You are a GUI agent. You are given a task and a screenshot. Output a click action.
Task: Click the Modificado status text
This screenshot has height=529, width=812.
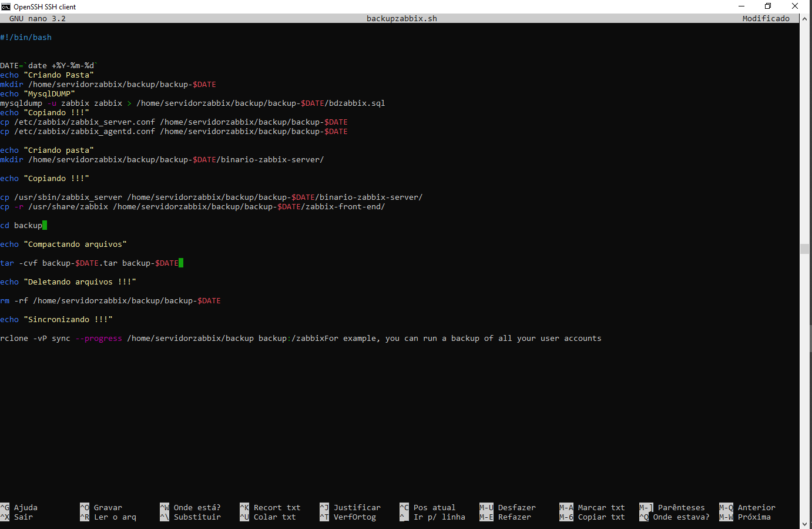pyautogui.click(x=766, y=18)
